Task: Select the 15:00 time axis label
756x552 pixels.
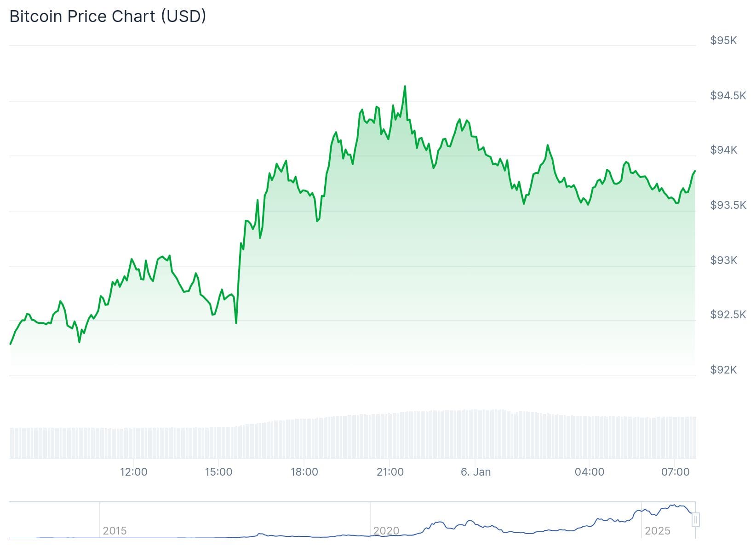Action: pyautogui.click(x=218, y=472)
